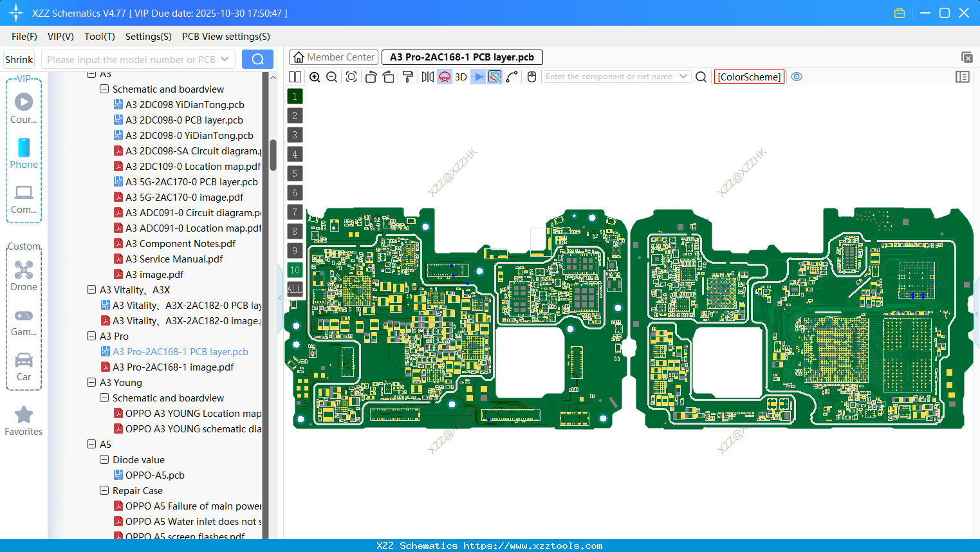Open the layer list panel icon

coord(963,77)
